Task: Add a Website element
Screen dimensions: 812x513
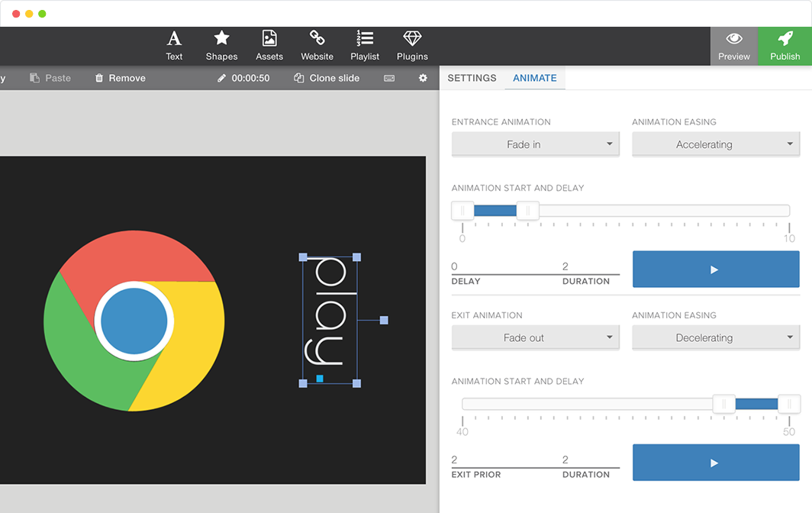Action: click(317, 46)
